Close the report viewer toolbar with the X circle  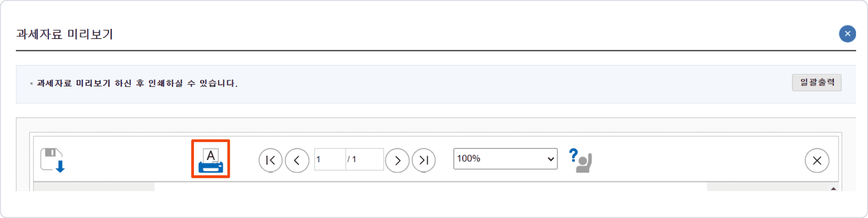(x=817, y=160)
